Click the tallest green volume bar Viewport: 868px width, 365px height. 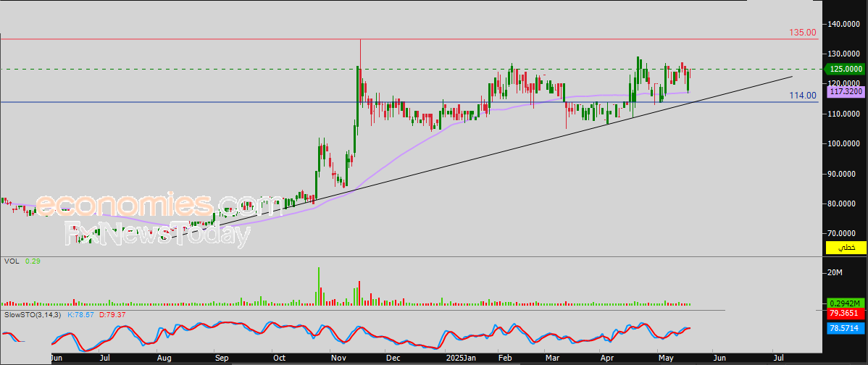click(318, 287)
